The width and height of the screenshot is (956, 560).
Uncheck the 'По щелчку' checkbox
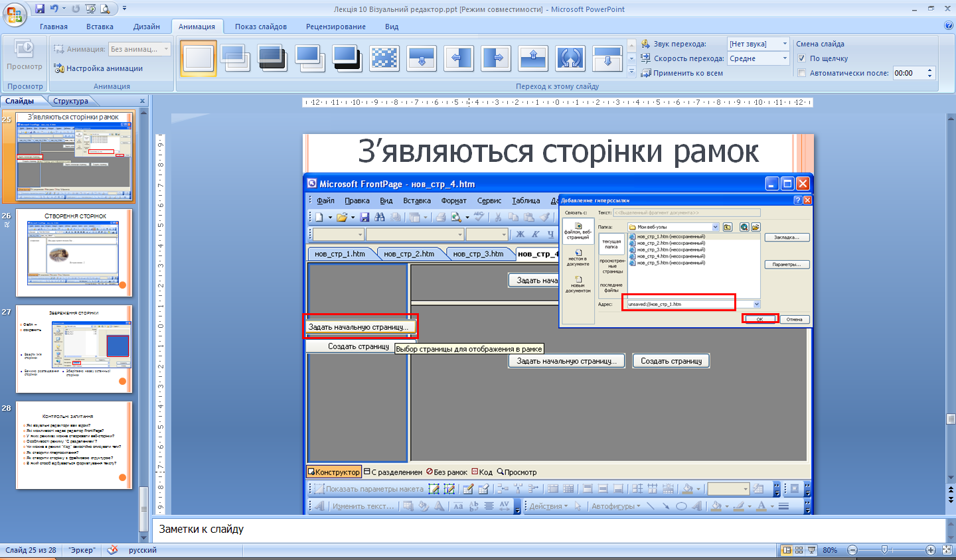801,58
